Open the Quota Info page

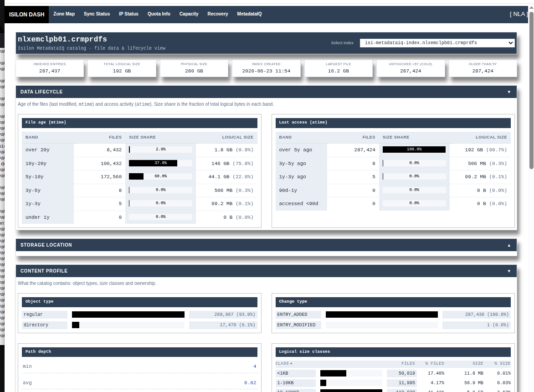(x=159, y=14)
